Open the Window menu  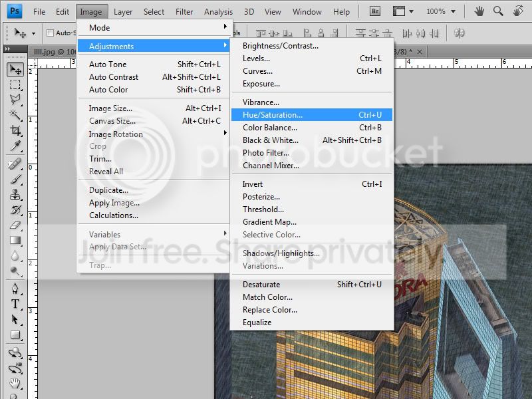pyautogui.click(x=307, y=12)
